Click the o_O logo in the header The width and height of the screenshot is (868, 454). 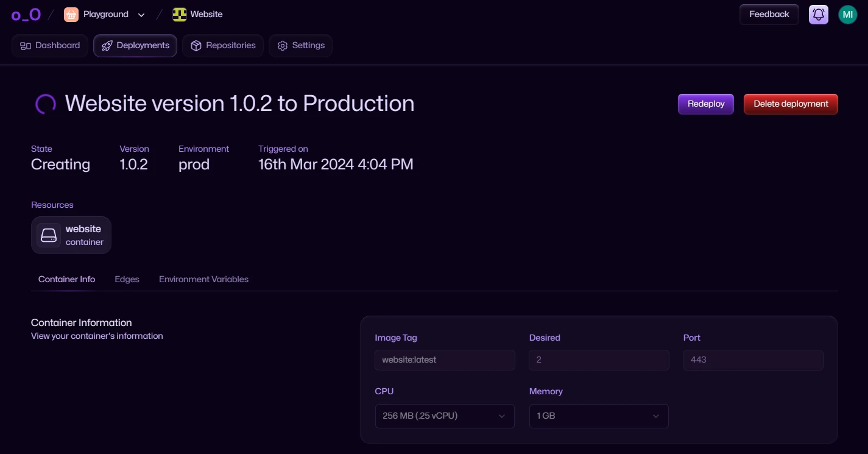26,15
